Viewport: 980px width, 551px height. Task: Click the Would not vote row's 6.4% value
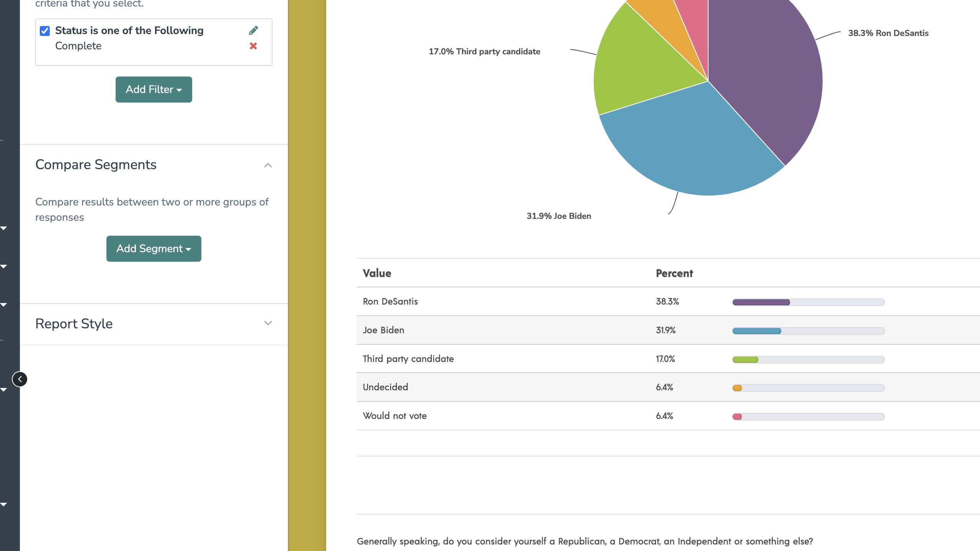pyautogui.click(x=665, y=416)
